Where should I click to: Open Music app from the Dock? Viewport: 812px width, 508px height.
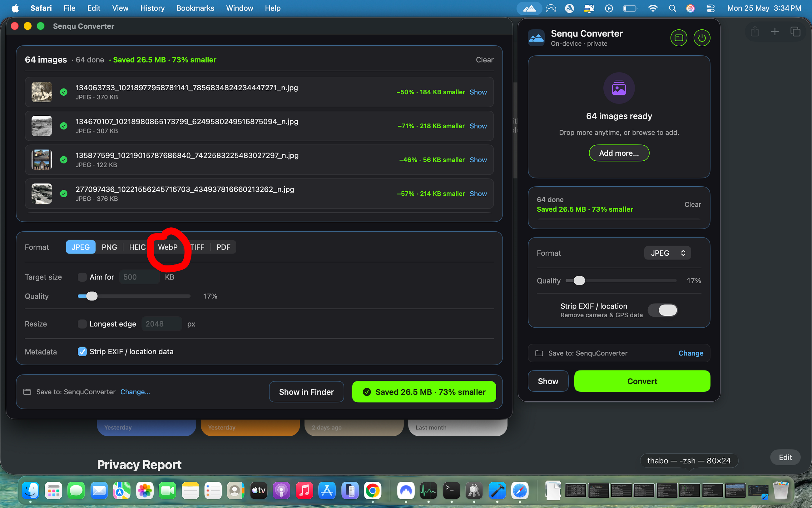[304, 491]
